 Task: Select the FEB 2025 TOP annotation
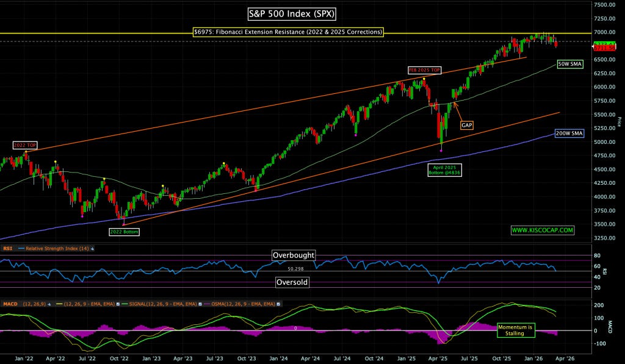pos(425,70)
